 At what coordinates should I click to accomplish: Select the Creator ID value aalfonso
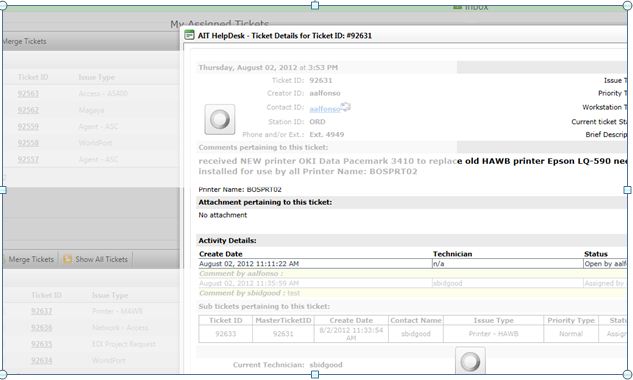tap(325, 93)
